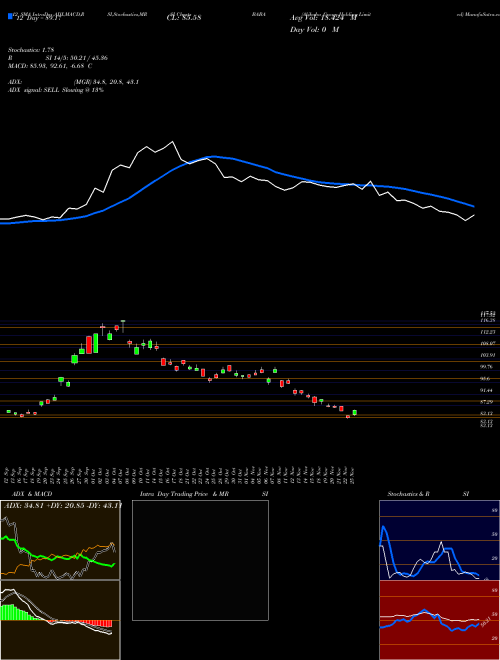Click the green MACD histogram bars
500x660 pixels.
point(17,613)
